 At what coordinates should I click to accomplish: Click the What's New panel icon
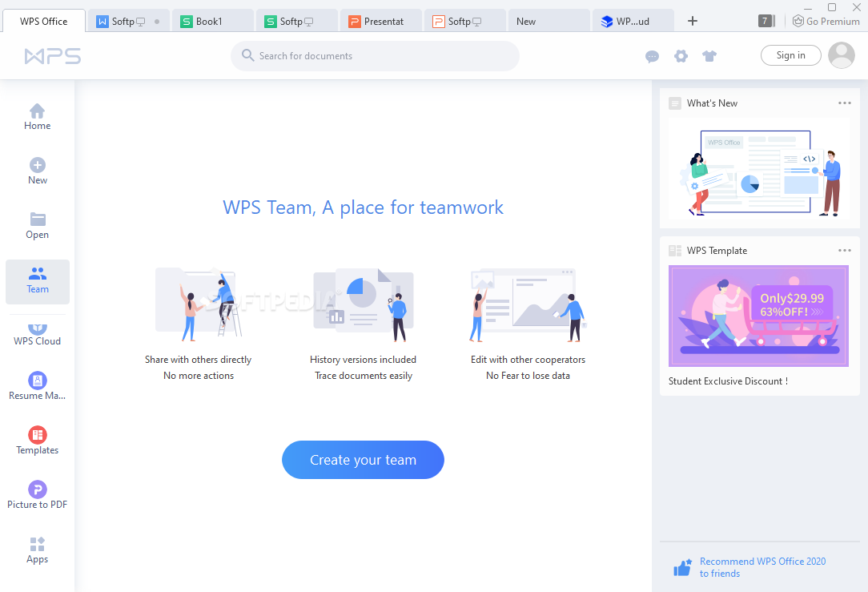pos(675,103)
